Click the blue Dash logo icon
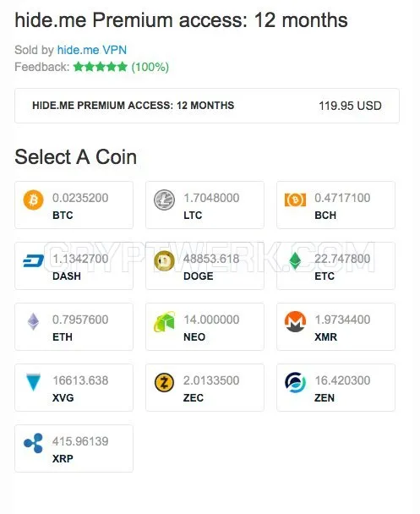This screenshot has height=514, width=420. [x=33, y=261]
